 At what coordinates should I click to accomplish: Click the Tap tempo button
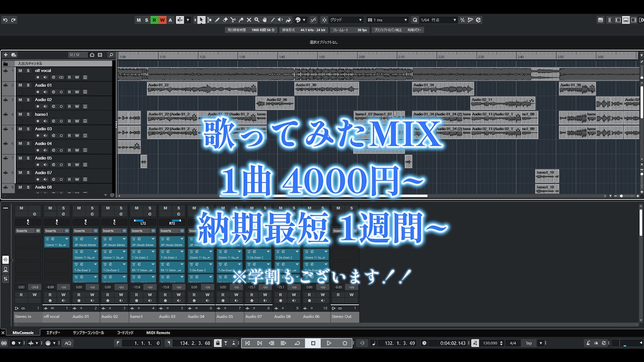click(x=529, y=343)
